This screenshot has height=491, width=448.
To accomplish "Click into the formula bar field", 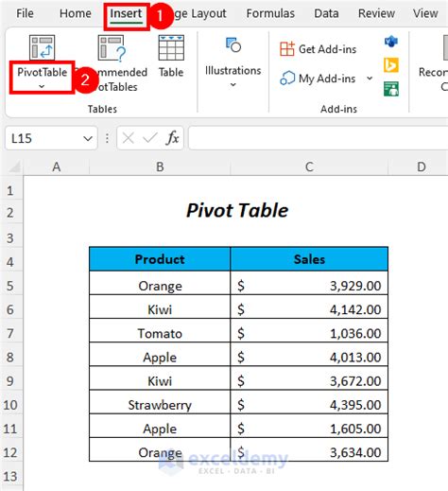I will tap(319, 138).
